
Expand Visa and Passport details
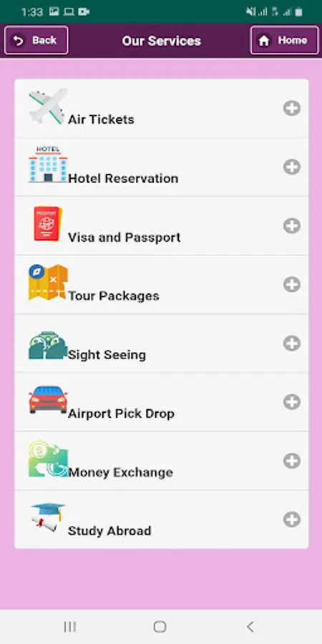(292, 226)
